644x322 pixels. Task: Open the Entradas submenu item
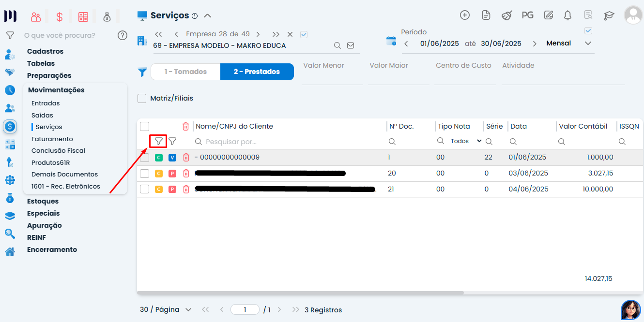[46, 103]
